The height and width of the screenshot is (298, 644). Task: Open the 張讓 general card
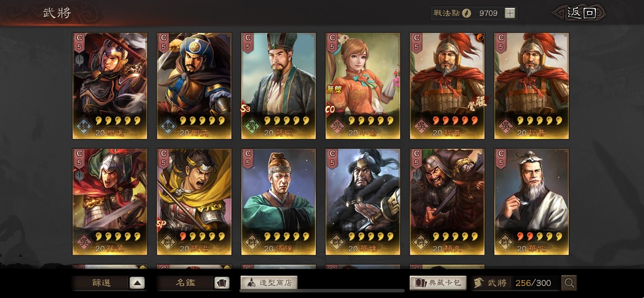point(278,202)
